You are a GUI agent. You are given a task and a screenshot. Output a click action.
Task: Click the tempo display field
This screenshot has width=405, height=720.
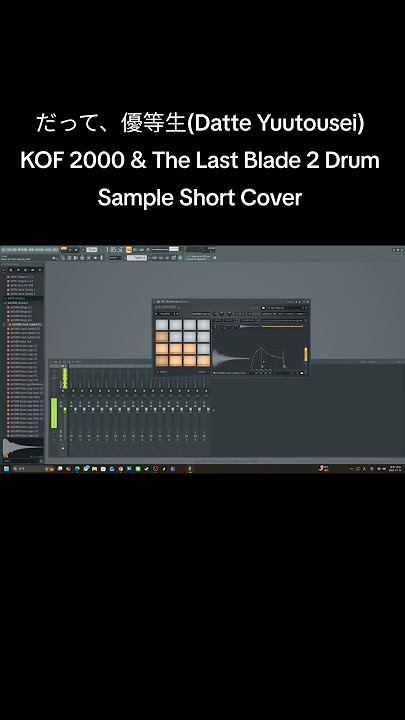point(92,249)
